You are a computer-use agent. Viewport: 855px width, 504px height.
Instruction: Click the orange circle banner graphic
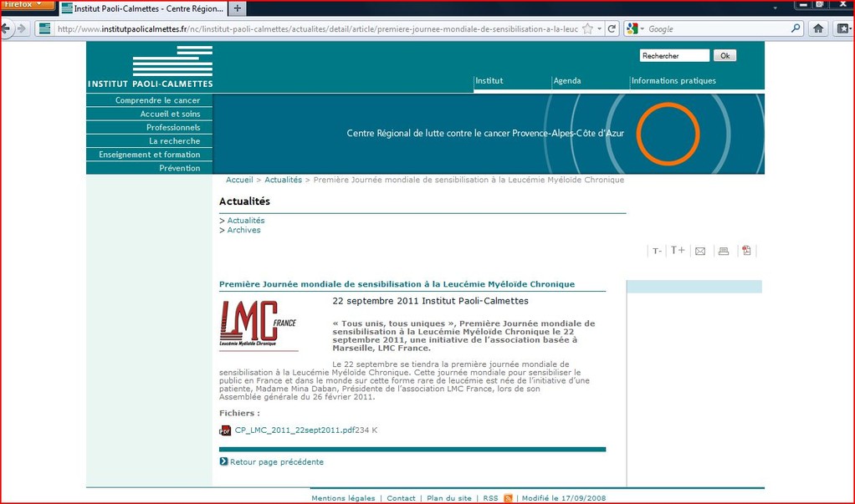click(x=668, y=134)
